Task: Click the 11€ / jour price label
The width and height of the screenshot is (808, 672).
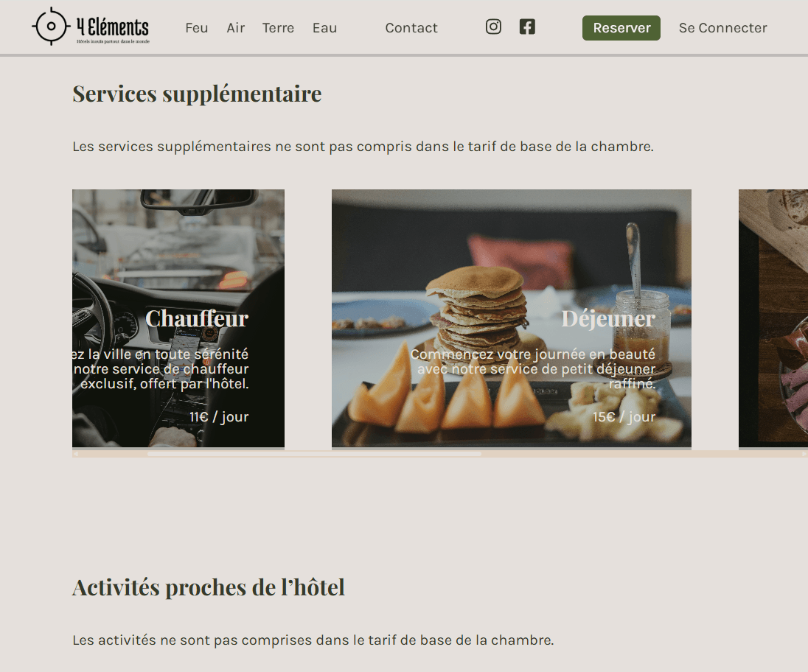Action: point(219,416)
